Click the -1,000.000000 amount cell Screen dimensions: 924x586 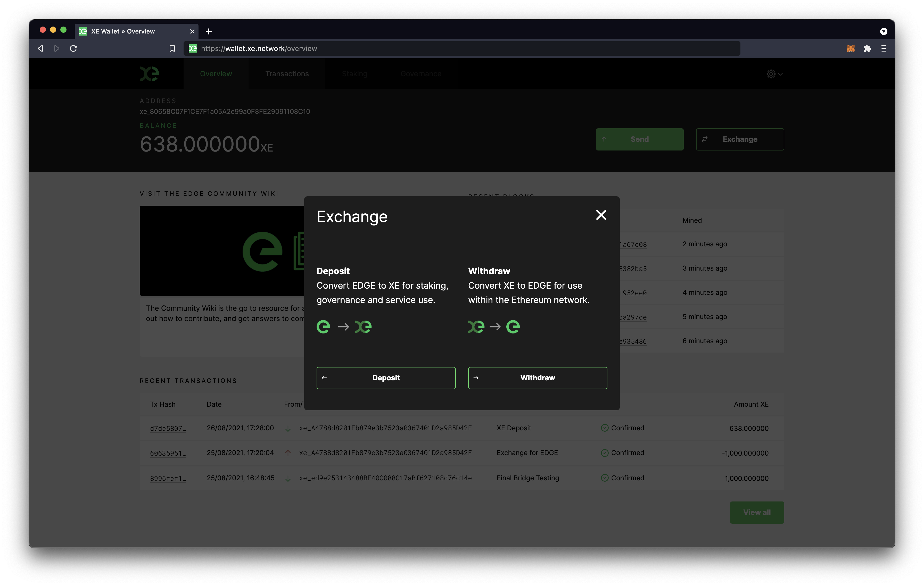click(745, 453)
